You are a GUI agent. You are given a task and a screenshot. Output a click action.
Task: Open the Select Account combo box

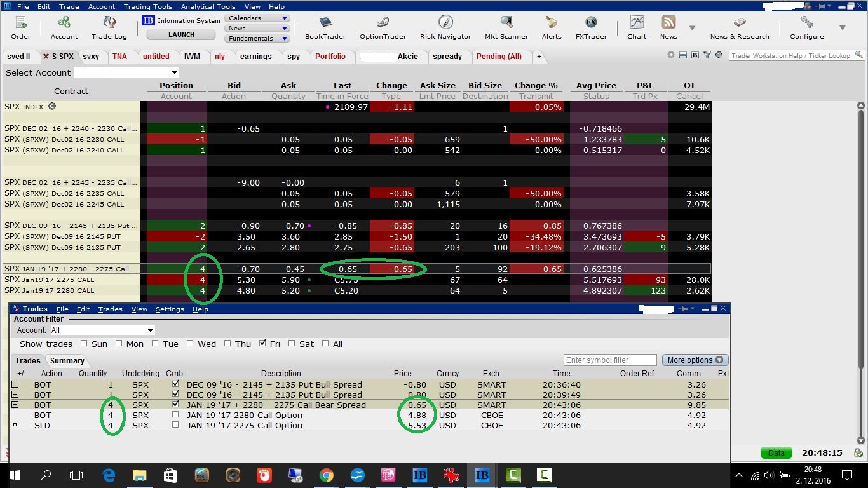coord(126,72)
